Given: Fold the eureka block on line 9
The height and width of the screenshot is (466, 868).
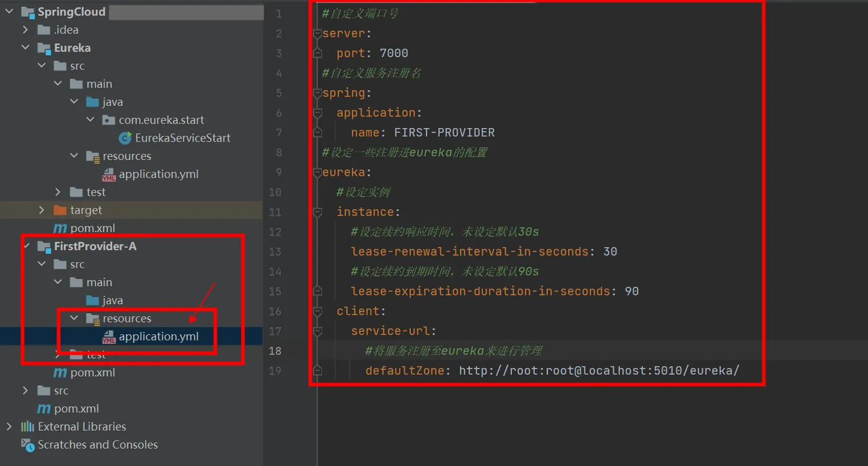Looking at the screenshot, I should pyautogui.click(x=317, y=173).
